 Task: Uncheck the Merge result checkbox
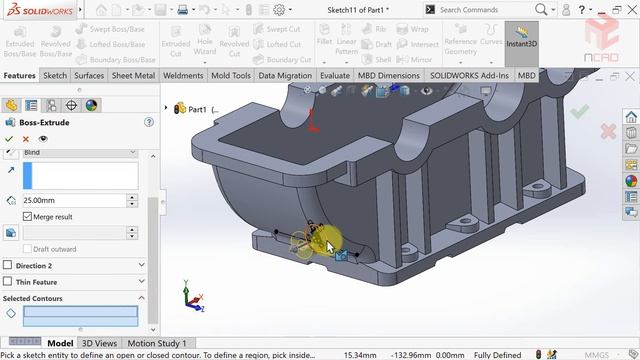point(27,217)
